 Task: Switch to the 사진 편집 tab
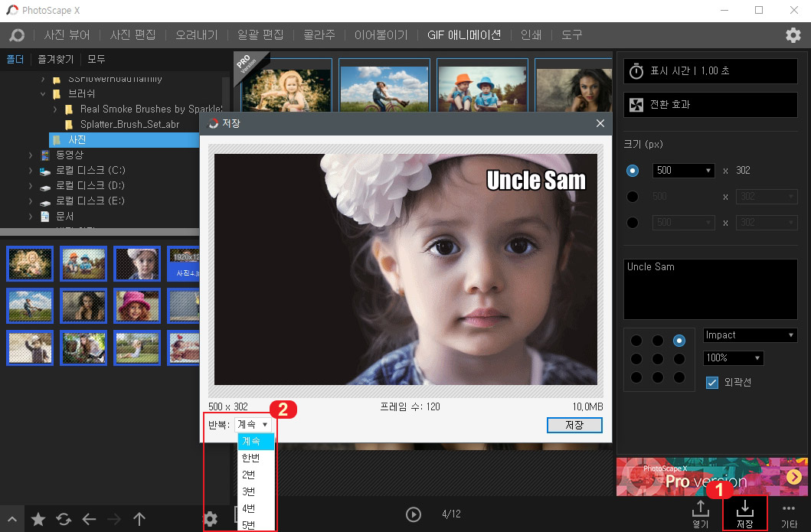(133, 35)
